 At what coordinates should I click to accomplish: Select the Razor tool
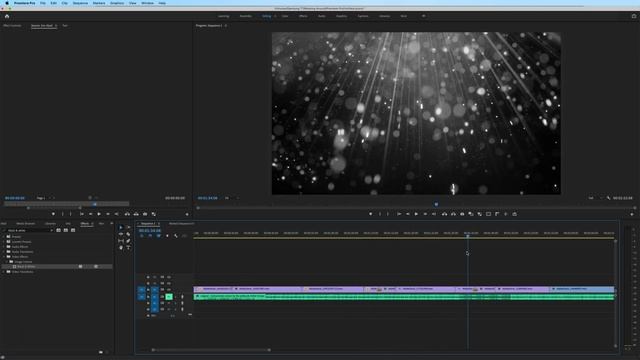pyautogui.click(x=129, y=234)
